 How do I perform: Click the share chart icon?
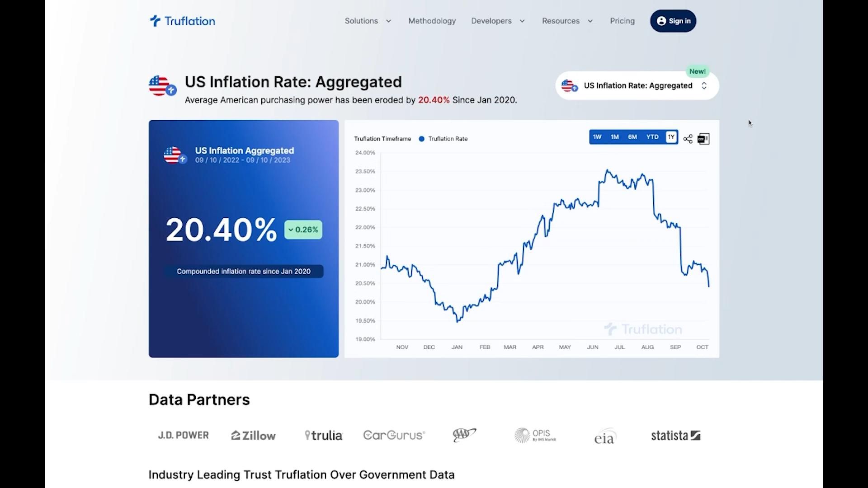point(688,139)
